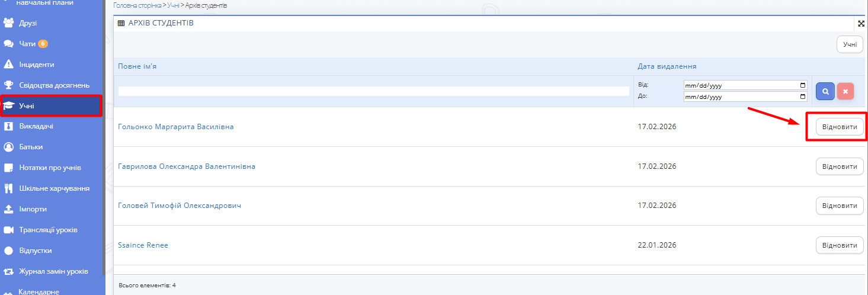The width and height of the screenshot is (868, 295).
Task: Click the trophy icon for Свідоцтва досягнень
Action: click(x=9, y=85)
